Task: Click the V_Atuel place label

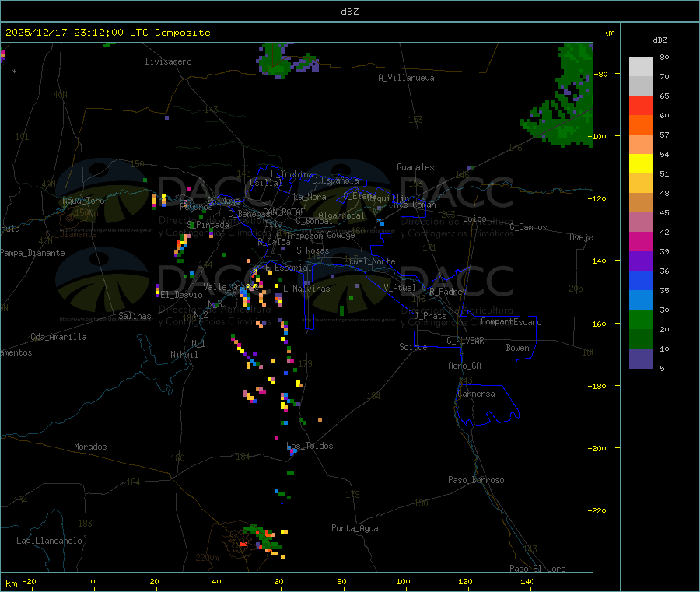Action: click(x=400, y=288)
